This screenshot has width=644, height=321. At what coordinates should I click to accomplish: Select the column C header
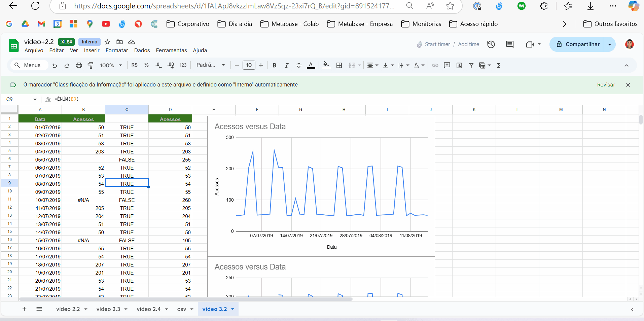127,109
